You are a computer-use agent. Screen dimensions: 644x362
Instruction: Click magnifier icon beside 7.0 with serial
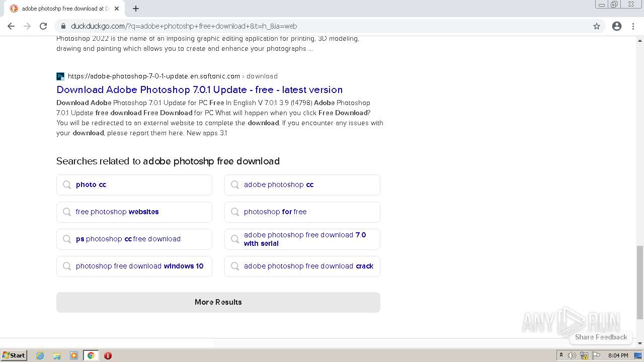(x=235, y=239)
